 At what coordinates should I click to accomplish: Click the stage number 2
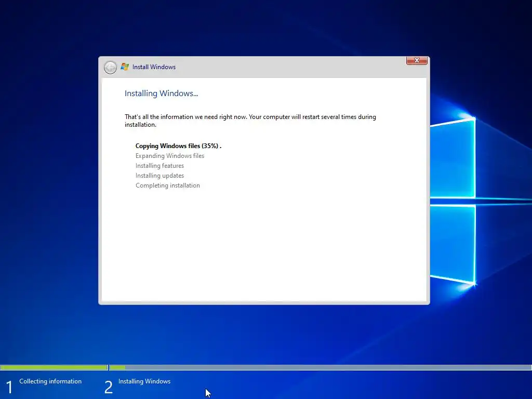(109, 387)
